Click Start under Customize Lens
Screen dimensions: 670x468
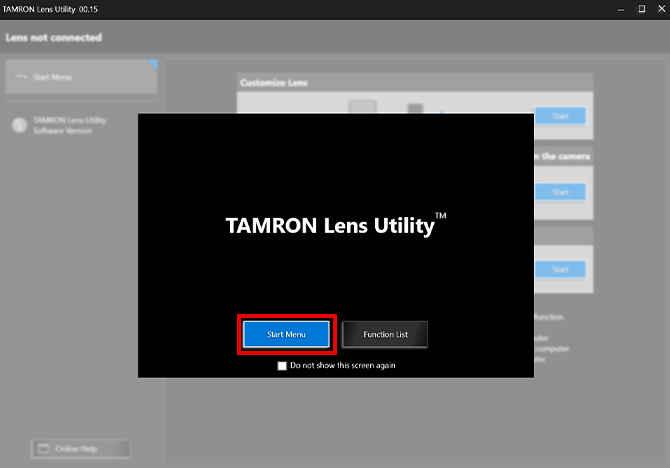[x=560, y=116]
